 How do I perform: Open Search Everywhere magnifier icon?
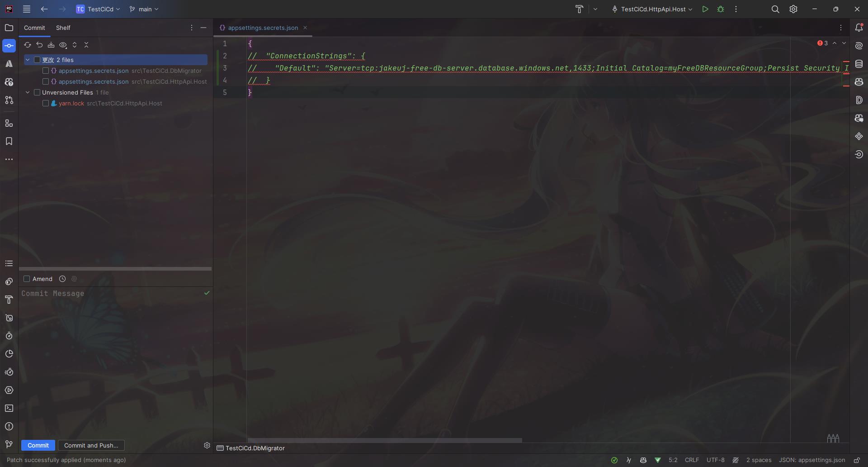tap(776, 9)
